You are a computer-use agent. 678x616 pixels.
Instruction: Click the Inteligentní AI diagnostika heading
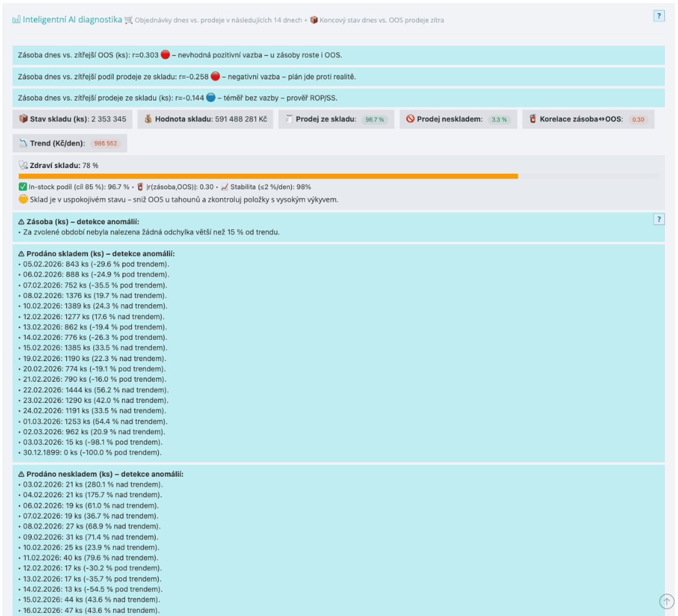(72, 20)
